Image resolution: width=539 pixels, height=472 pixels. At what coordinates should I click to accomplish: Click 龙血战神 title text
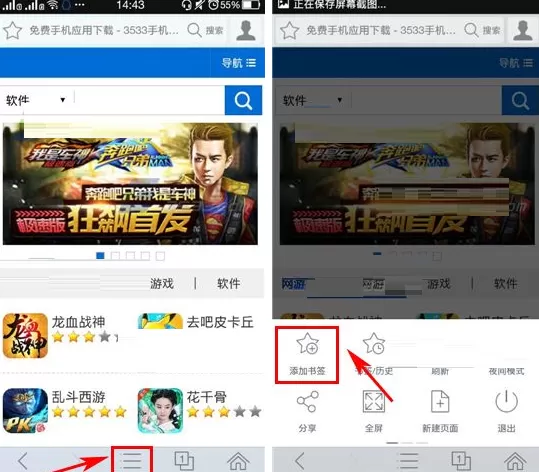(x=78, y=322)
